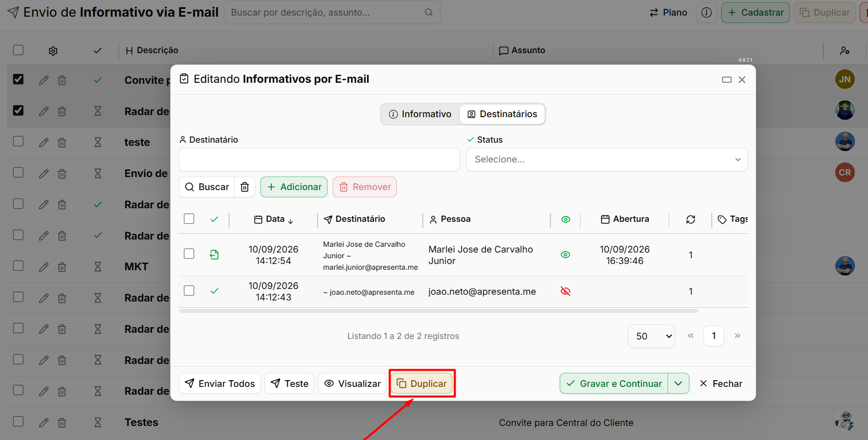Switch to the Informativo tab

(420, 114)
